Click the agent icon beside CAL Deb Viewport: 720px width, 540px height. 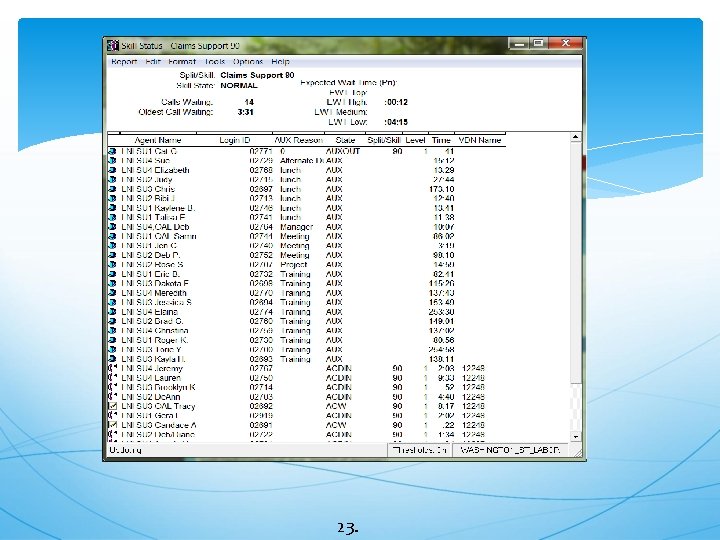[x=112, y=227]
